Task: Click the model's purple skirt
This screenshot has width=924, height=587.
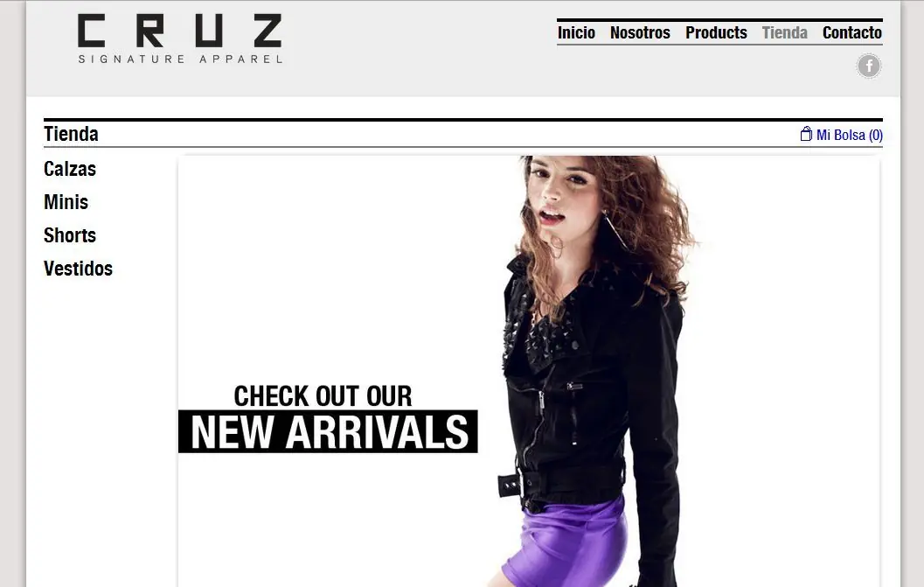Action: pos(566,542)
